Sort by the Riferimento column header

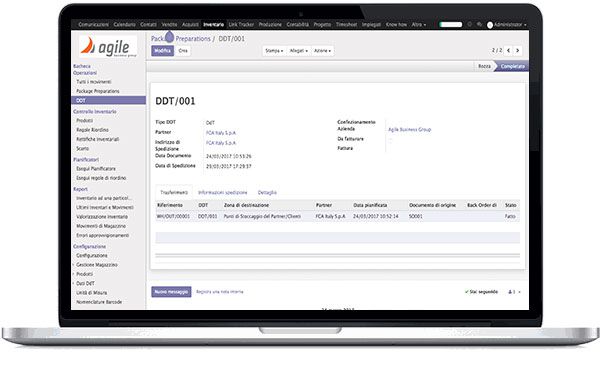pyautogui.click(x=170, y=205)
